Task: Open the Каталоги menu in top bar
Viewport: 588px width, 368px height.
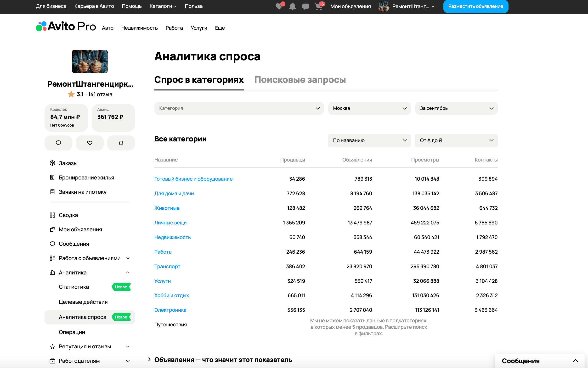Action: 162,6
